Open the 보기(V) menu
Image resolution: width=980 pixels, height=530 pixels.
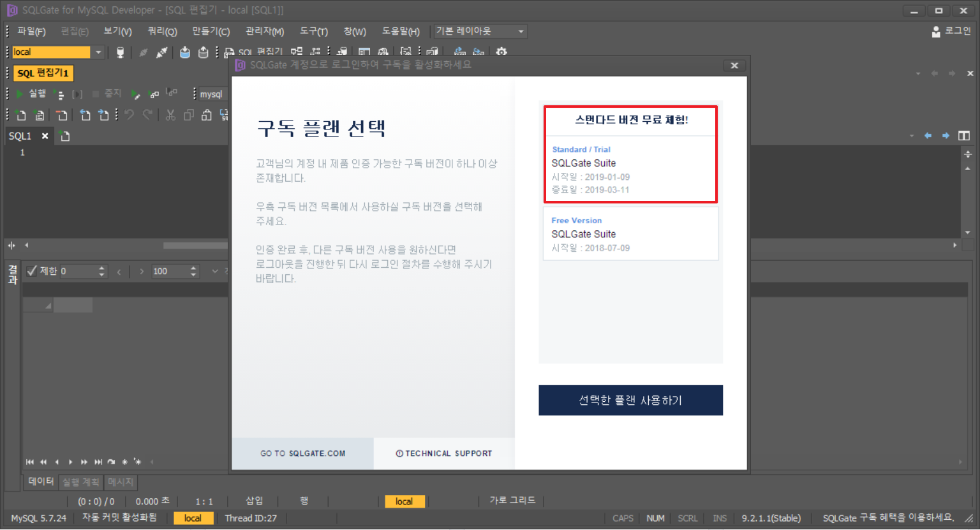point(118,31)
